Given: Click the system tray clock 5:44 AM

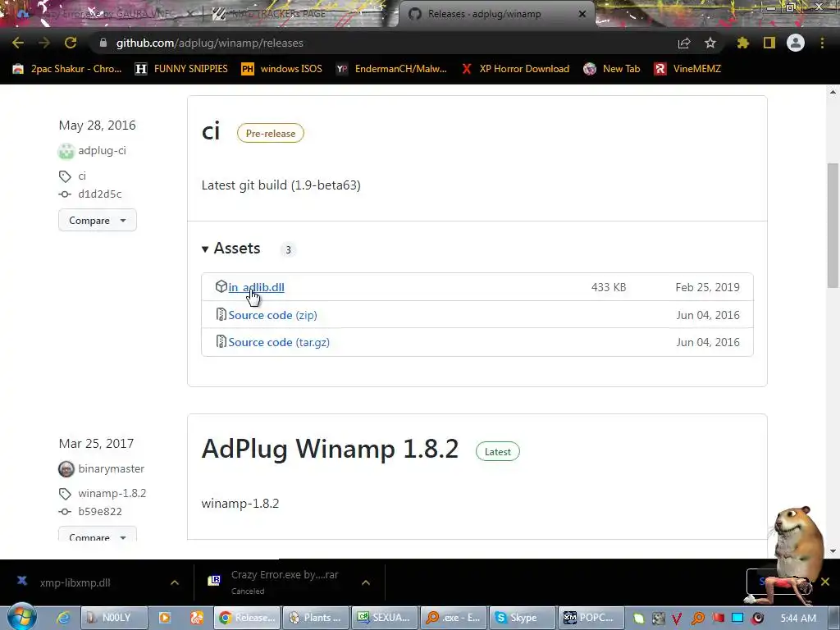Looking at the screenshot, I should [798, 619].
